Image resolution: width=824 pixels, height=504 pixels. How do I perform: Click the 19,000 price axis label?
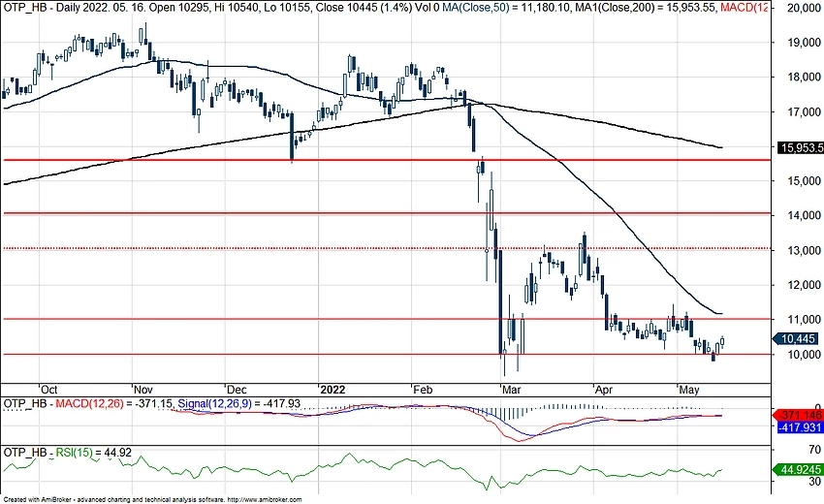pos(805,43)
